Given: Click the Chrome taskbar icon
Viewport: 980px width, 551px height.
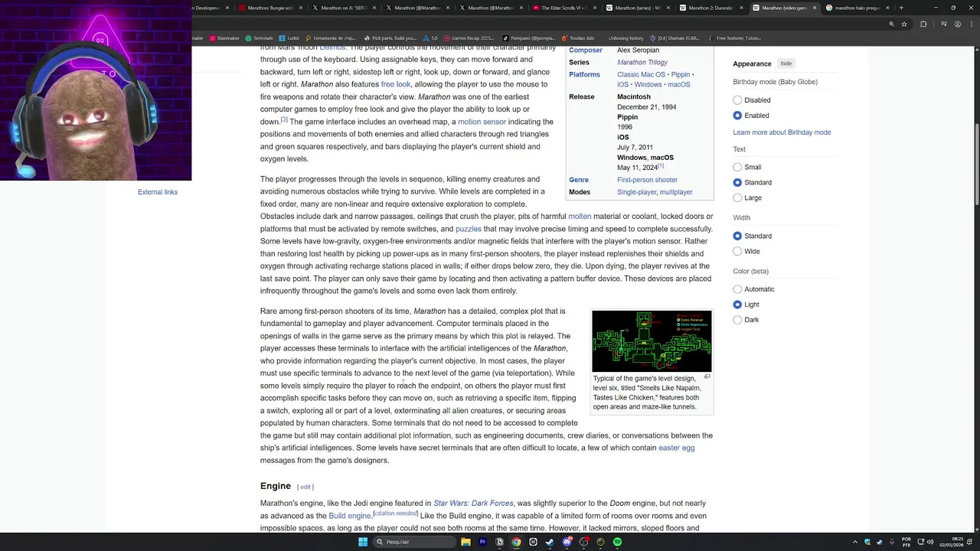Looking at the screenshot, I should [x=516, y=542].
